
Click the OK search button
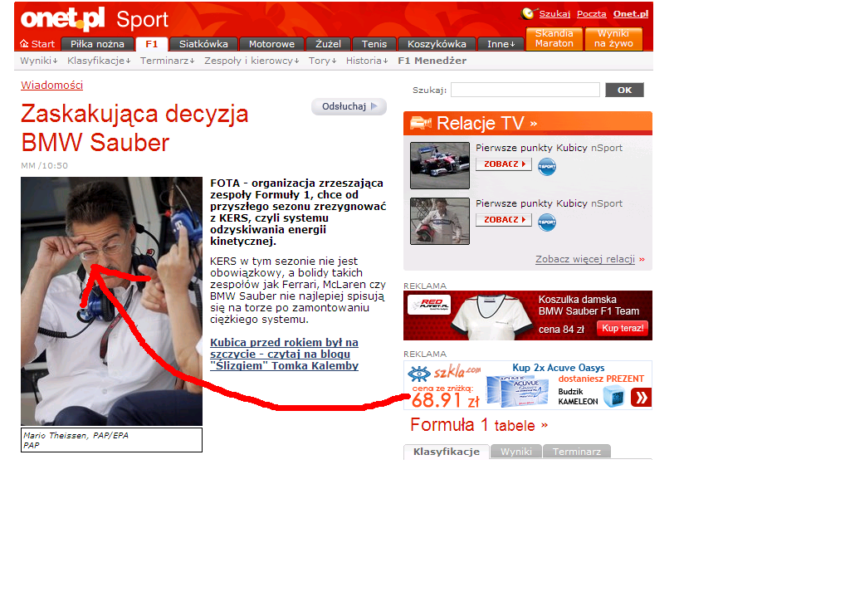[624, 90]
